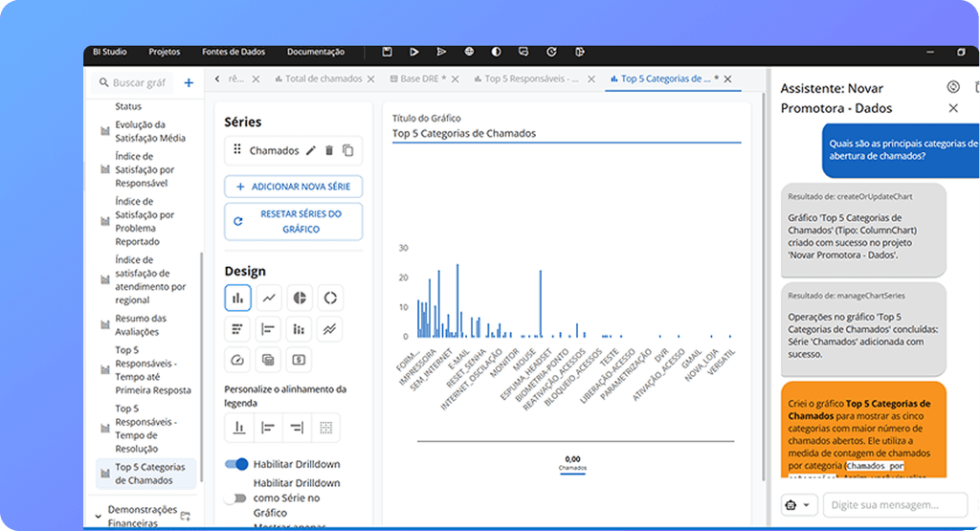The height and width of the screenshot is (531, 980).
Task: Switch to Total de chamados tab
Action: tap(319, 78)
